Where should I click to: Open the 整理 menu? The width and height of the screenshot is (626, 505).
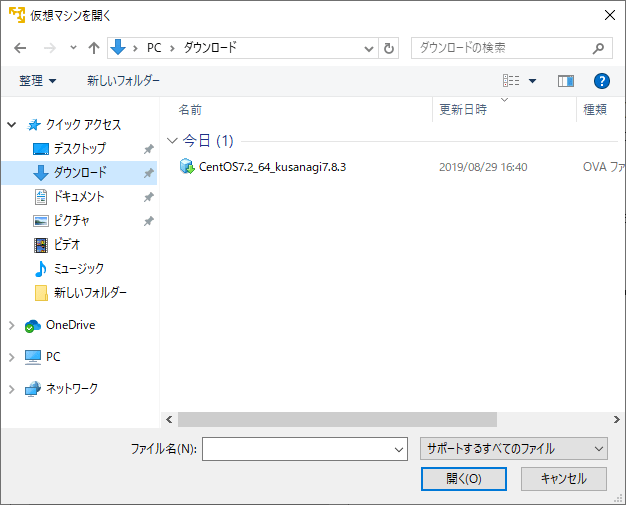pos(38,81)
